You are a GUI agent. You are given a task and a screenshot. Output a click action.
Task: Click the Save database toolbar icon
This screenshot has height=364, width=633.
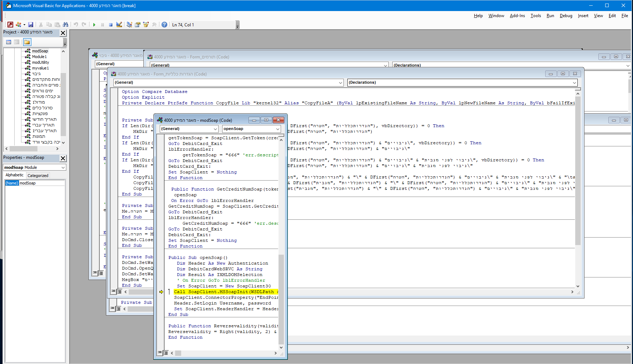[x=31, y=25]
